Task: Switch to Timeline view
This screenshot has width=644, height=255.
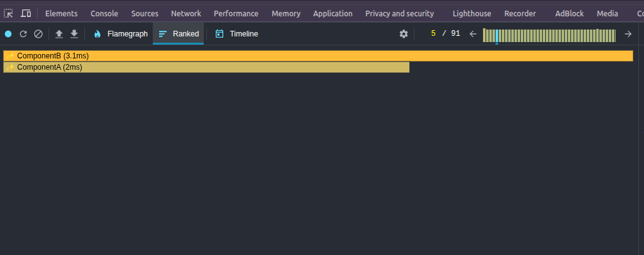Action: click(x=236, y=34)
